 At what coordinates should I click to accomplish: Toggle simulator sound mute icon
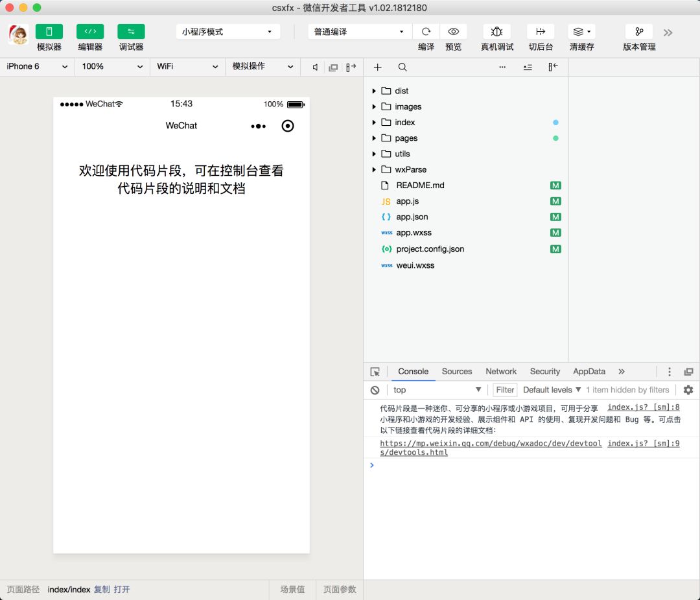[315, 67]
